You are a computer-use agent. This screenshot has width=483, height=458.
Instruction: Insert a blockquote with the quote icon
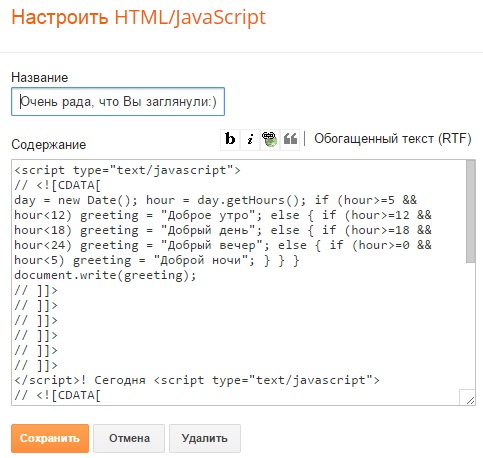(x=290, y=139)
